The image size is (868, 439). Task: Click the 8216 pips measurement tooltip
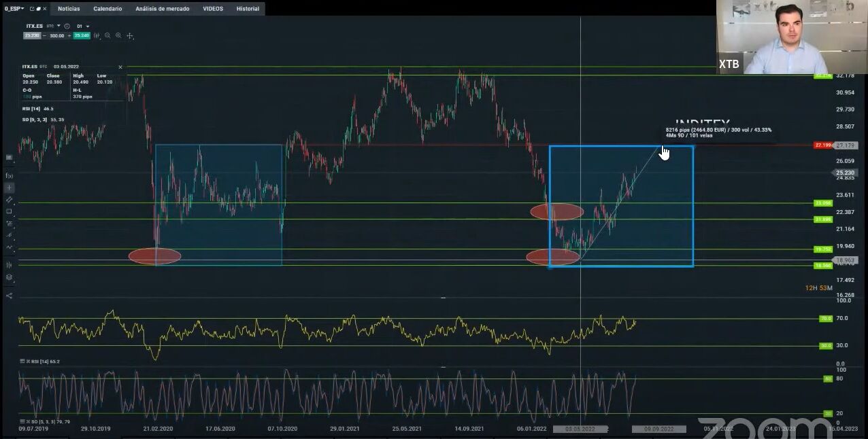[x=718, y=132]
